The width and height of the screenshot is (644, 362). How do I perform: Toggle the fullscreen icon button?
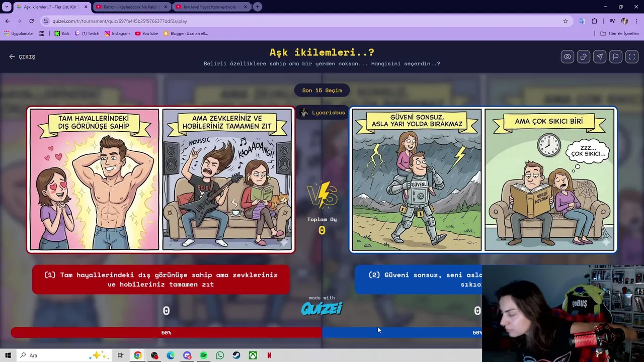click(632, 57)
